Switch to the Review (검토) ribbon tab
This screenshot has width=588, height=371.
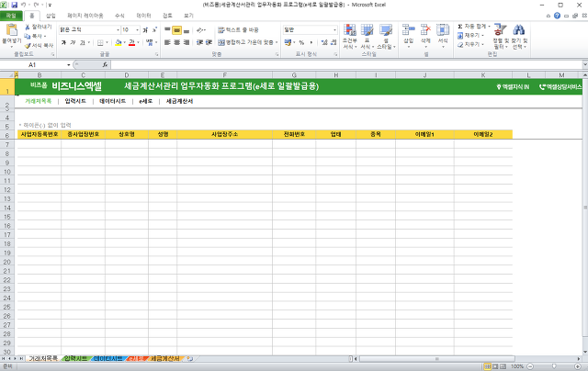point(167,16)
